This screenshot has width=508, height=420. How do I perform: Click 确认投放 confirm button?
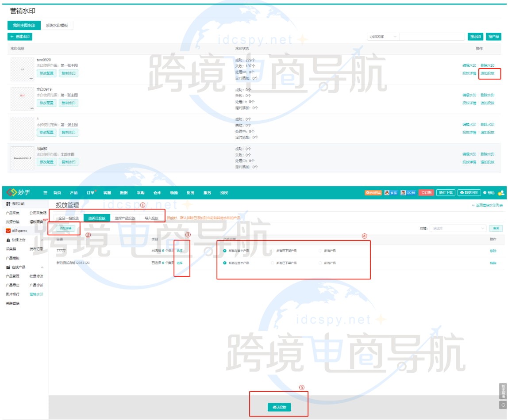coord(279,407)
